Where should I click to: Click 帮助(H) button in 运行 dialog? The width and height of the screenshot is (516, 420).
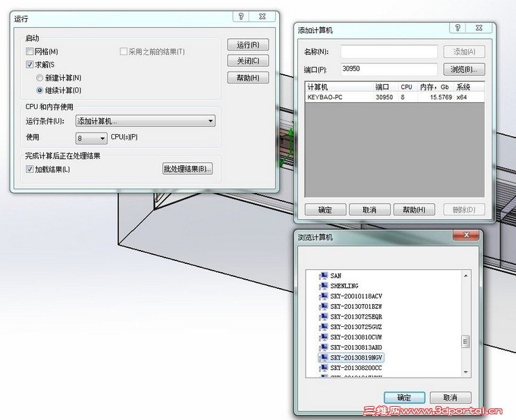point(248,78)
